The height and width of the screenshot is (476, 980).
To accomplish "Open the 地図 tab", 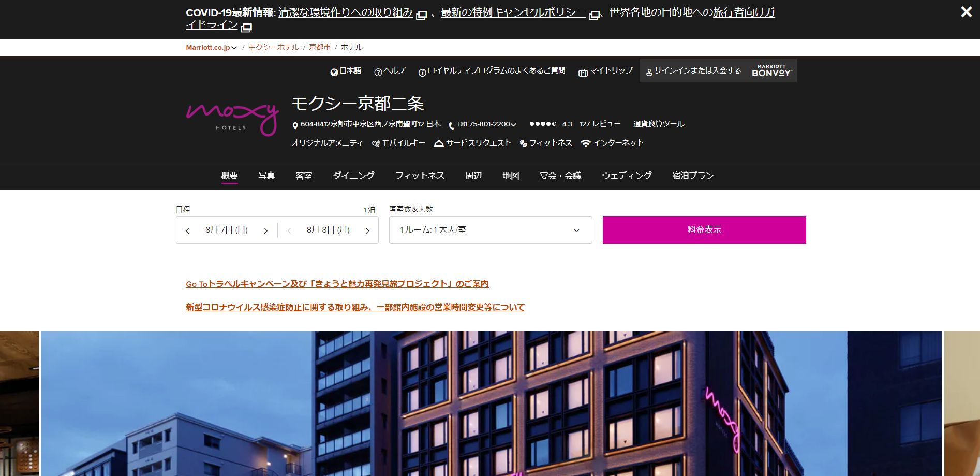I will [x=511, y=176].
